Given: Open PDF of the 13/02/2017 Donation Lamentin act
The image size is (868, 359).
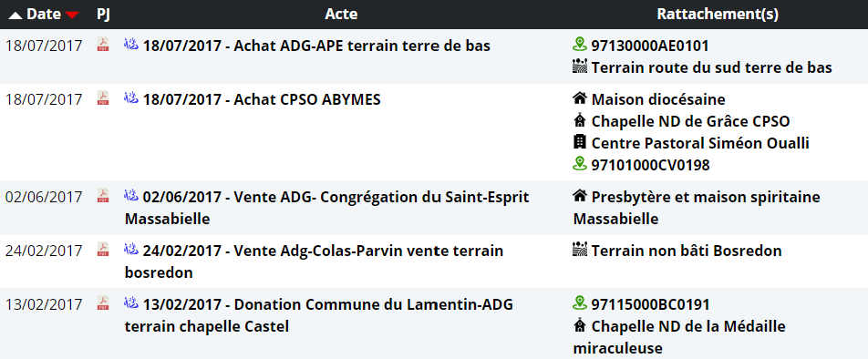Looking at the screenshot, I should coord(103,303).
